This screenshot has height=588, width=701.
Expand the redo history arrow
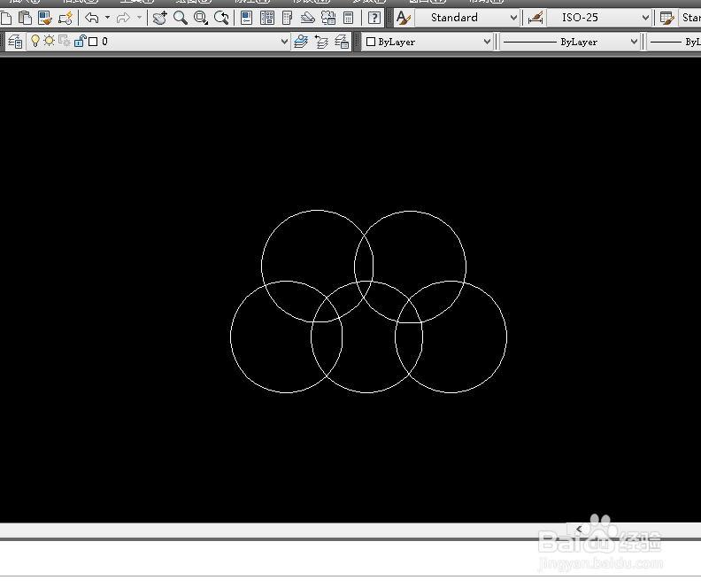tap(140, 18)
